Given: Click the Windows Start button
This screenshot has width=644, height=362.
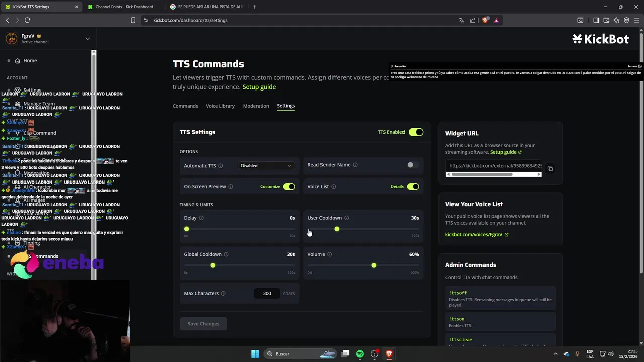Looking at the screenshot, I should [255, 354].
